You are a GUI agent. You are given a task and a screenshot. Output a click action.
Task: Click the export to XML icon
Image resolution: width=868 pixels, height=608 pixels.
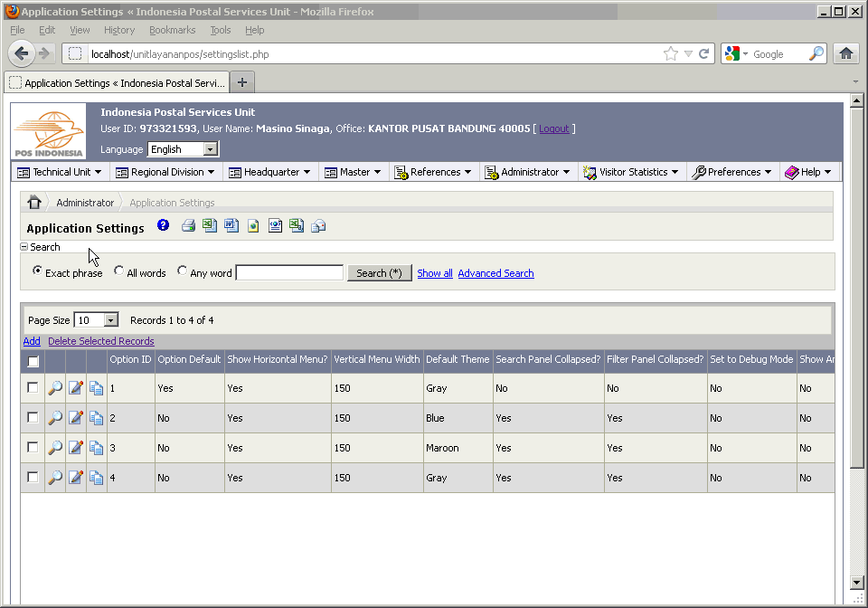(275, 226)
